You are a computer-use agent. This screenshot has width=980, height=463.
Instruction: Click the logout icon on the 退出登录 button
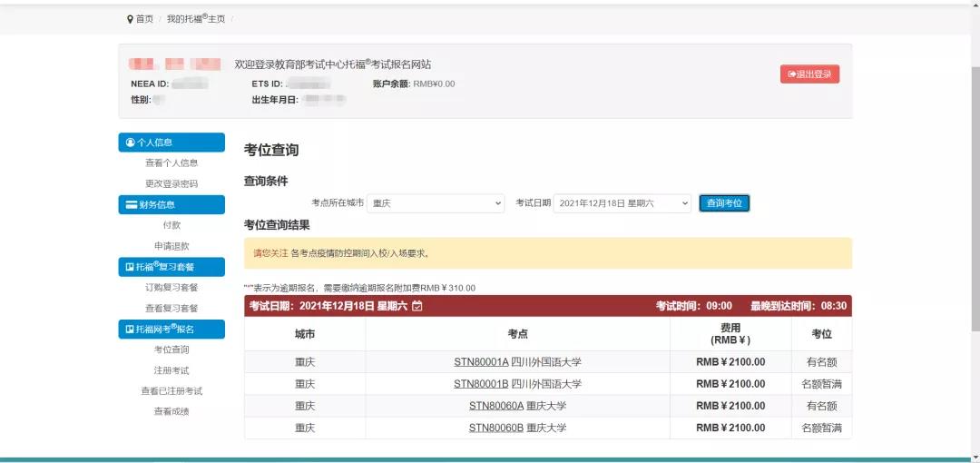(x=792, y=74)
